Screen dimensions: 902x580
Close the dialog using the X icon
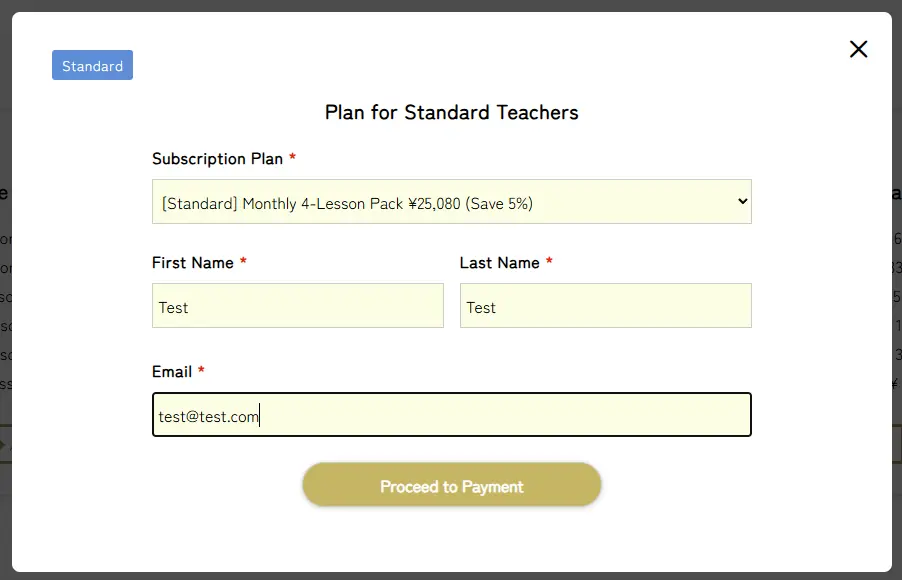click(858, 49)
